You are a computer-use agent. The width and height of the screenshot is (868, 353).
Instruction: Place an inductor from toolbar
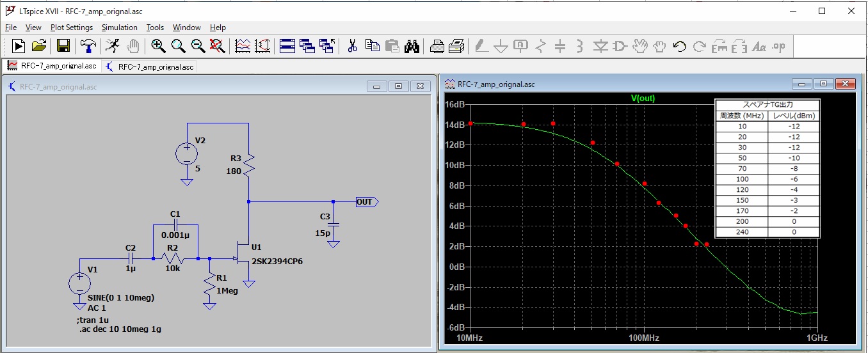click(x=580, y=46)
